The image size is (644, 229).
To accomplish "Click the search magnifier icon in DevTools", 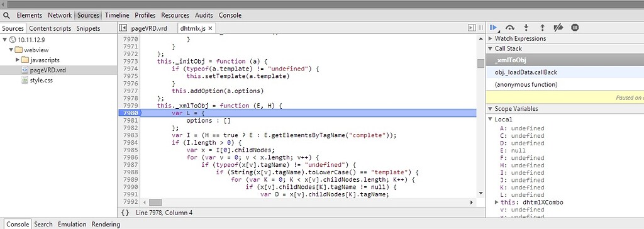I will click(x=6, y=15).
